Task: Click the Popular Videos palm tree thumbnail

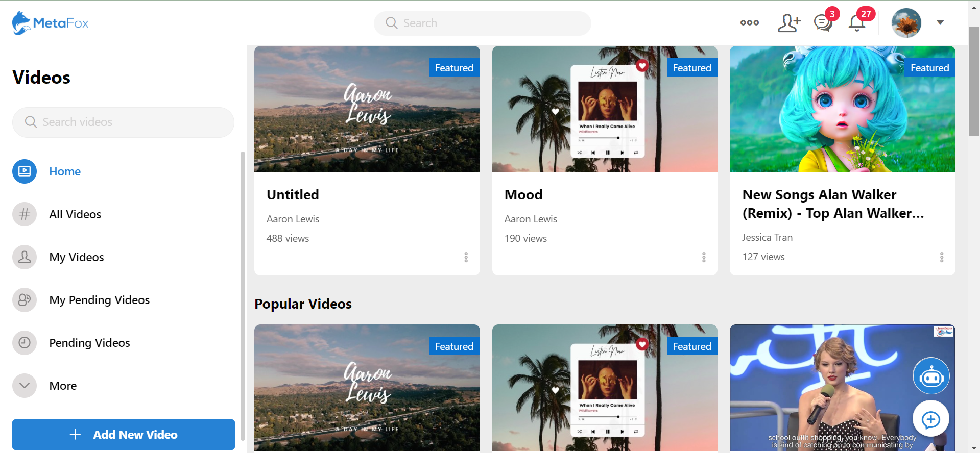Action: coord(605,388)
